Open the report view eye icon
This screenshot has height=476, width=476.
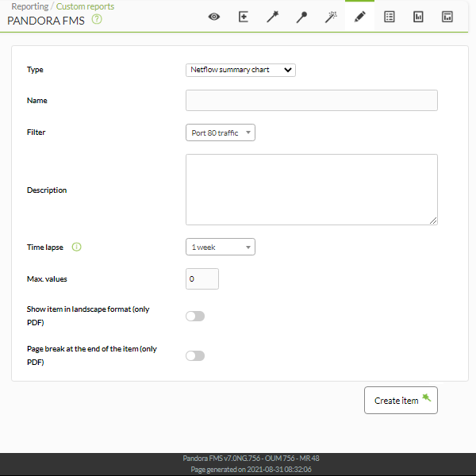click(214, 17)
